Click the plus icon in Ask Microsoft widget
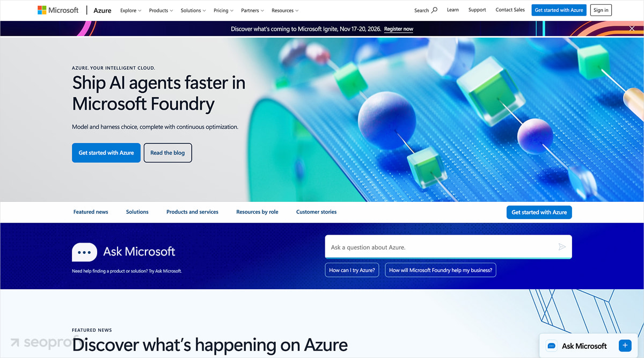 tap(625, 346)
